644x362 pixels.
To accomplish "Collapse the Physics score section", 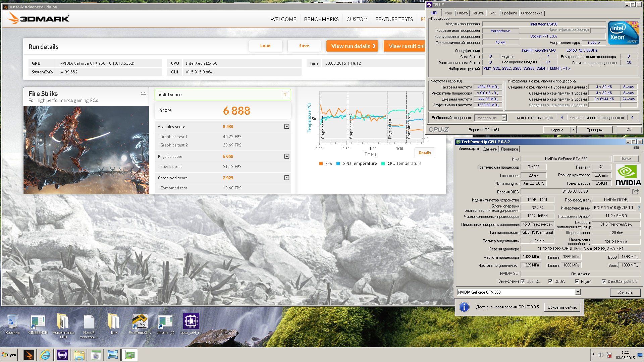I will click(x=287, y=157).
